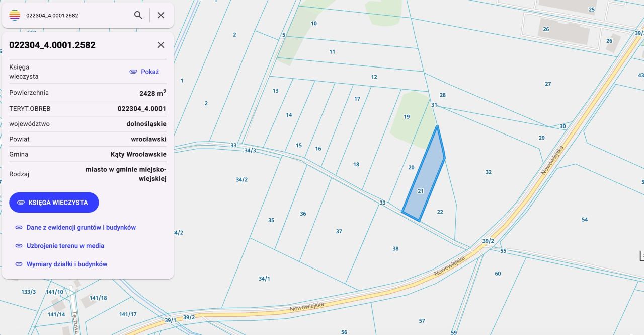Image resolution: width=644 pixels, height=335 pixels.
Task: Open 'Wymiary działki i budynków' link
Action: 67,264
